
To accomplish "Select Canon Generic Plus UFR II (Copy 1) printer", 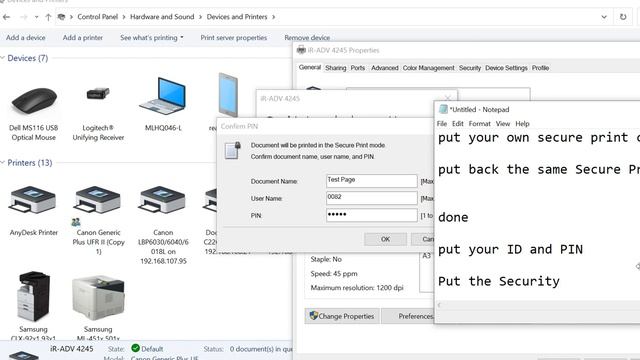I will click(98, 200).
